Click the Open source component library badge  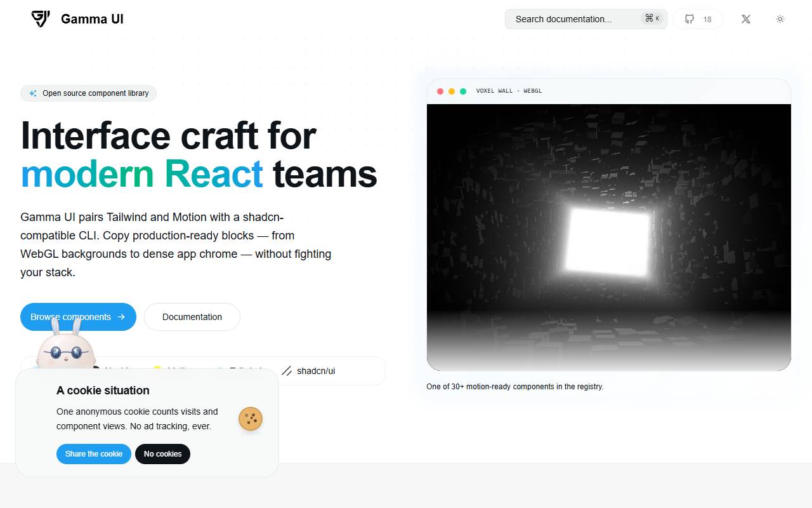(88, 93)
